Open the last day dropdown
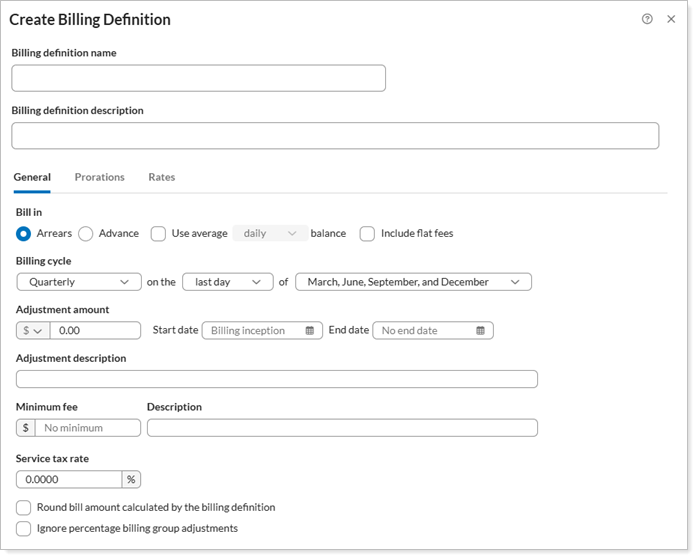Image resolution: width=697 pixels, height=559 pixels. pyautogui.click(x=227, y=282)
